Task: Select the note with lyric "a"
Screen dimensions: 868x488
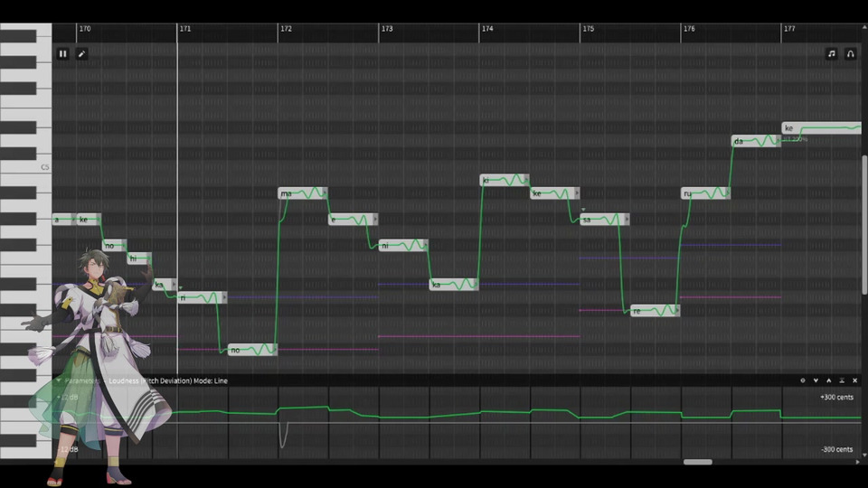Action: 64,220
